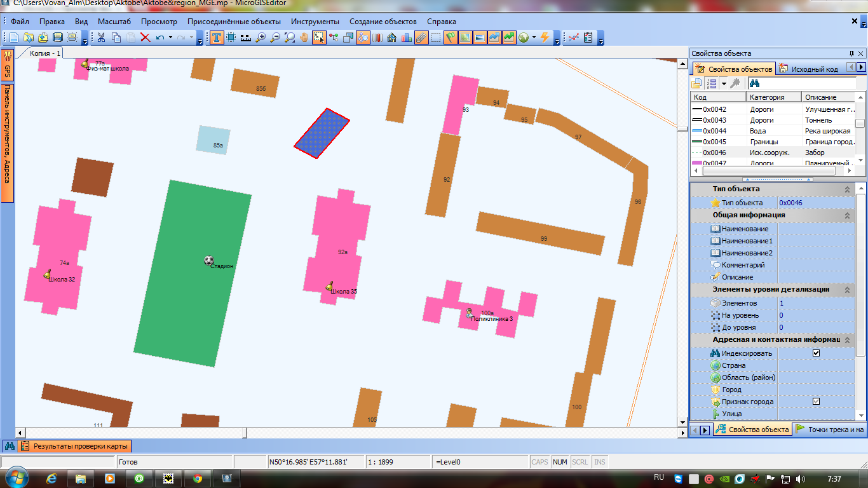Click the lightning bolt toolbar icon
Image resolution: width=868 pixels, height=488 pixels.
click(x=545, y=37)
